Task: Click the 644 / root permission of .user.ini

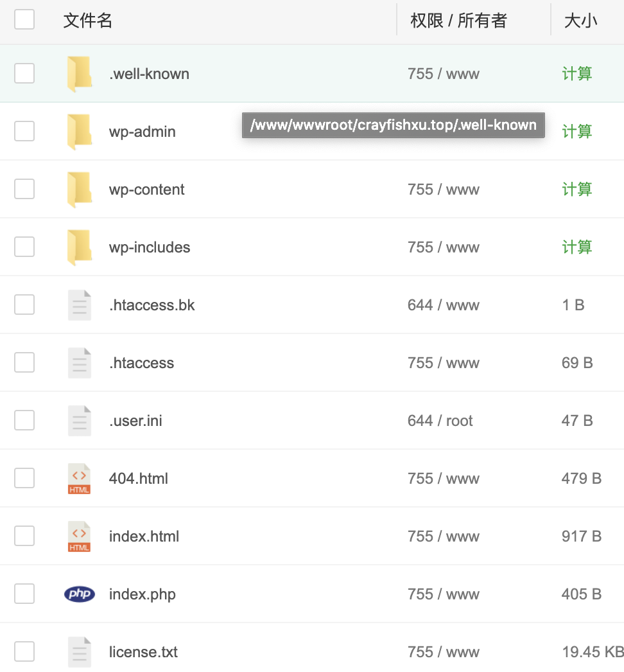Action: (440, 421)
